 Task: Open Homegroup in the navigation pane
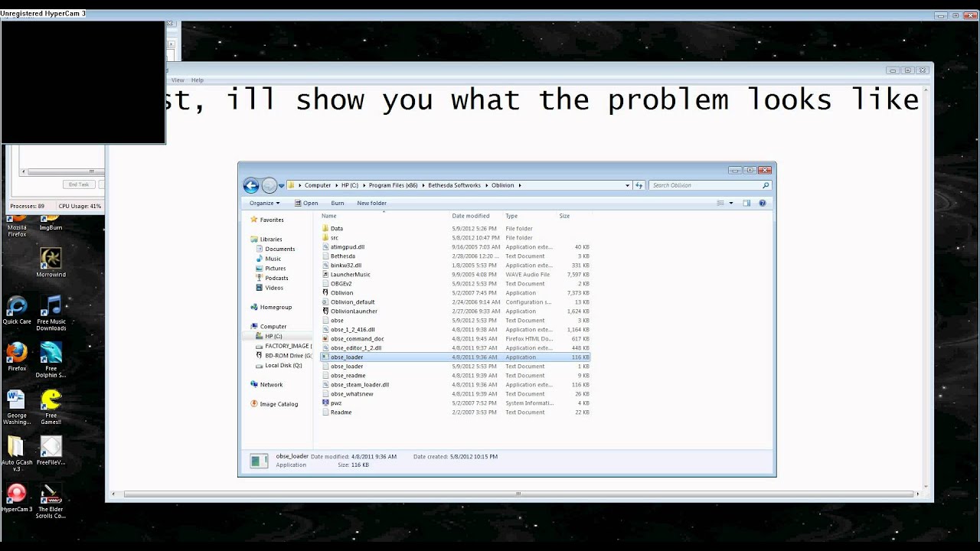[x=276, y=307]
